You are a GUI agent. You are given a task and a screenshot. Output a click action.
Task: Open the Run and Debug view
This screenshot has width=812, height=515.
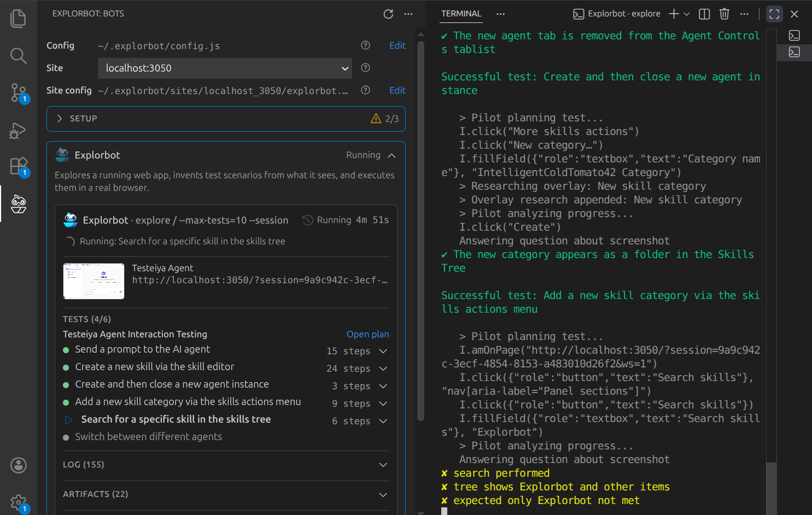pos(18,130)
